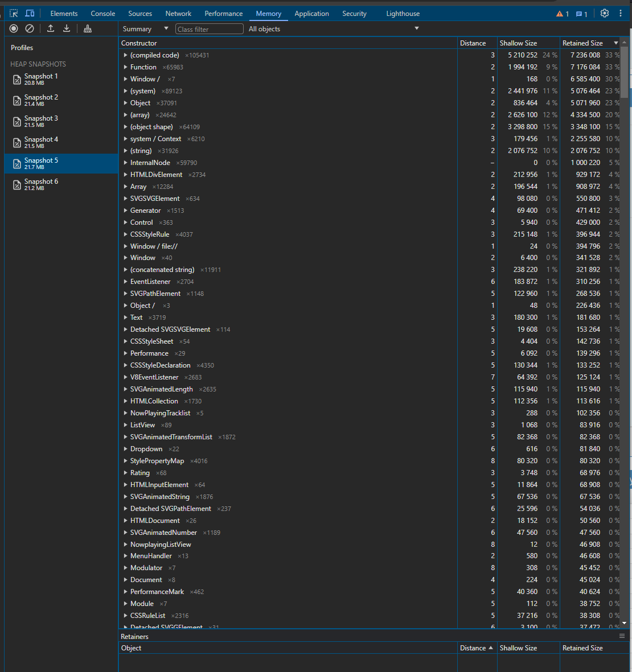Click the blue issues message counter
This screenshot has width=632, height=672.
coord(581,14)
